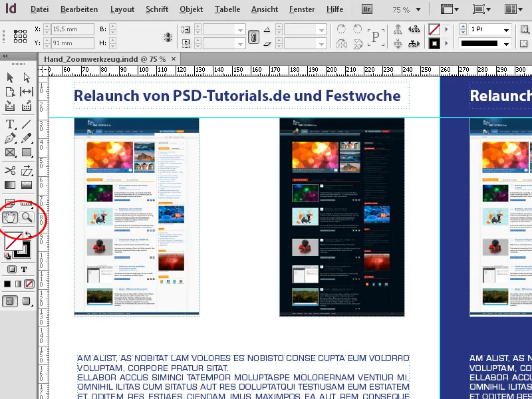
Task: Select the Content Placer tool
Action: pyautogui.click(x=27, y=106)
